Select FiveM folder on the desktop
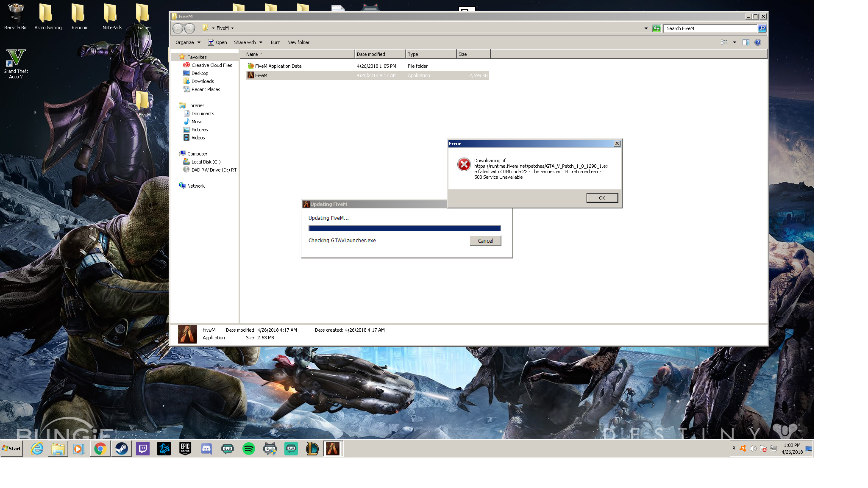868x488 pixels. [x=144, y=104]
